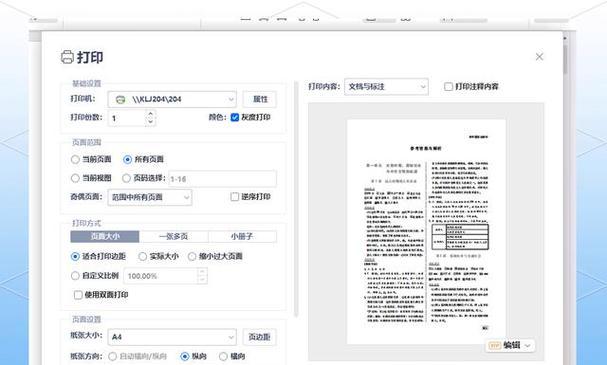607x365 pixels.
Task: Toggle the 灰度打印 grayscale checkbox
Action: pos(235,117)
